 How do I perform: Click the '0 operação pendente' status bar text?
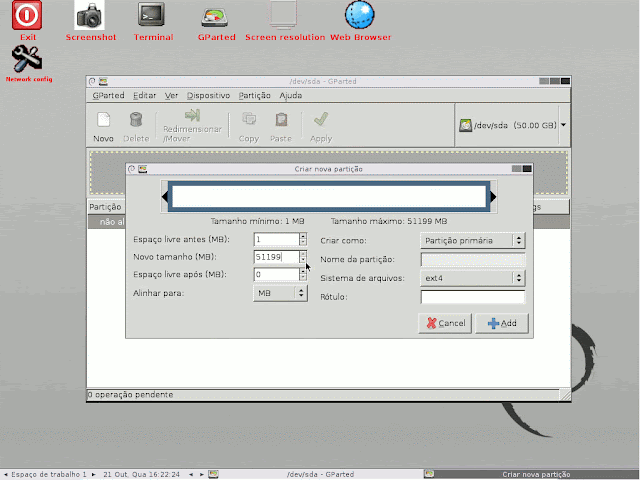[130, 395]
